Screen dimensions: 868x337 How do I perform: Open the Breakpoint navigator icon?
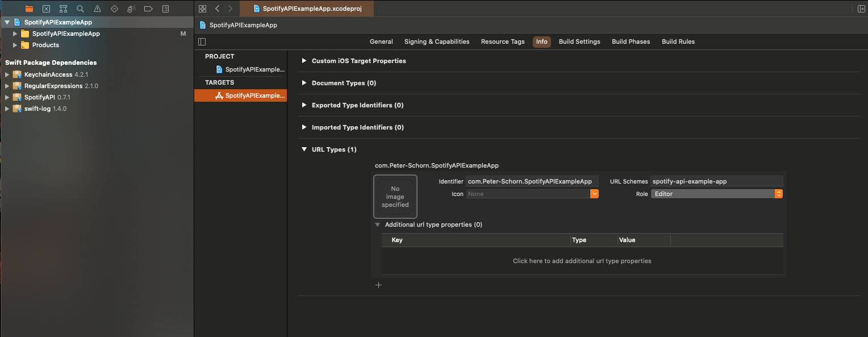(x=148, y=9)
